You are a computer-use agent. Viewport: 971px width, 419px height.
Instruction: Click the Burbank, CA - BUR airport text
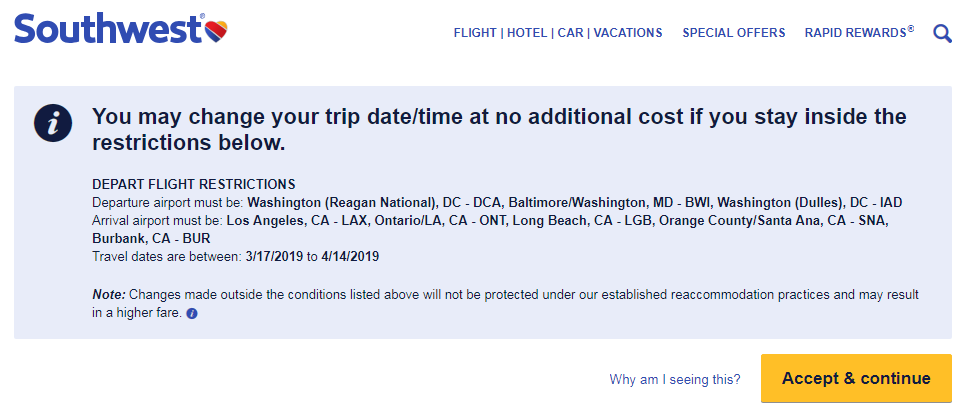point(151,238)
